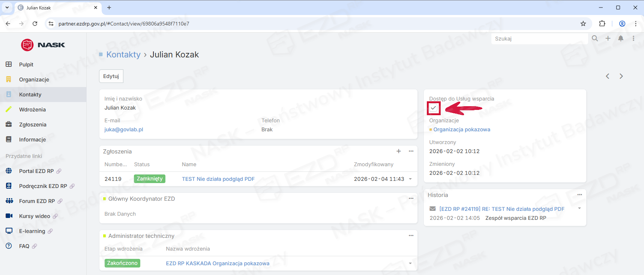Open the notifications bell
Viewport: 644px width, 275px height.
621,38
